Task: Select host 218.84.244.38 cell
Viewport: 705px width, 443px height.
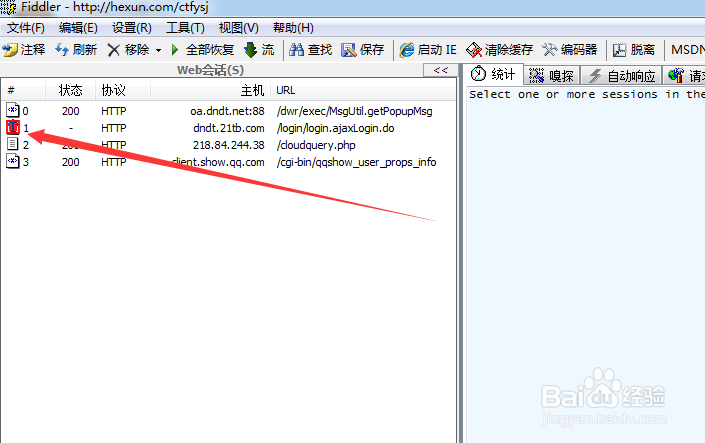Action: pos(229,145)
